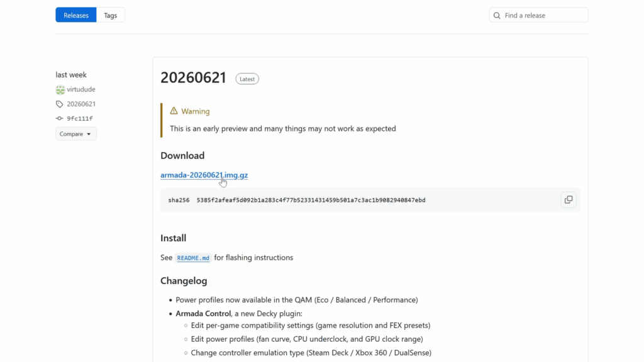Screen dimensions: 644x362
Task: Switch to the Releases tab
Action: (x=76, y=15)
